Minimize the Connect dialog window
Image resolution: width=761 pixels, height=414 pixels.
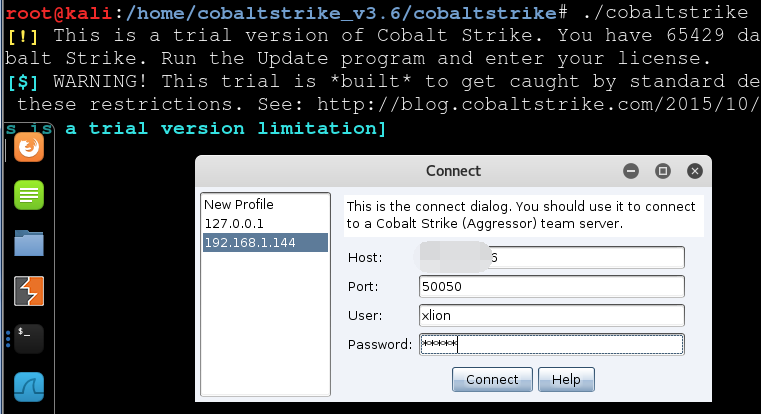631,171
